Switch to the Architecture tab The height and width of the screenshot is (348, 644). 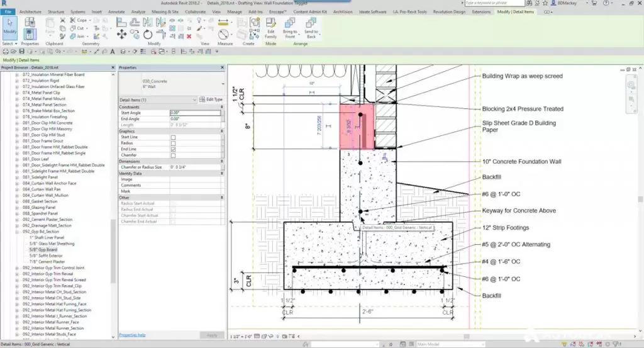(x=31, y=11)
